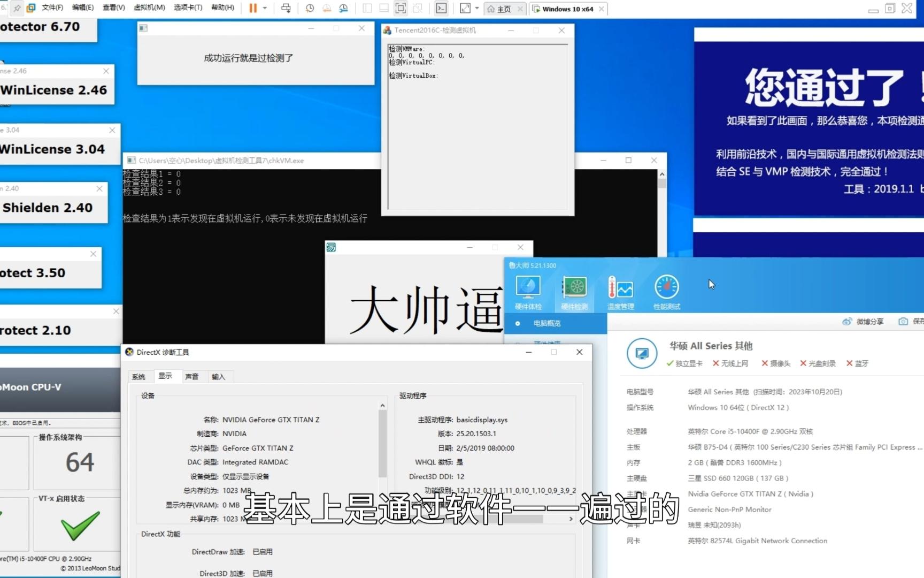Switch to 输入 tab in DirectX tool
The height and width of the screenshot is (578, 924).
coord(219,377)
